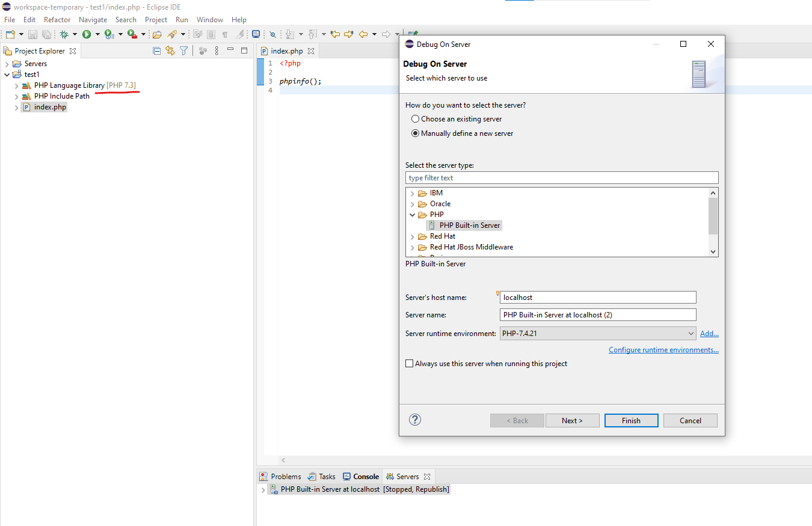Click the Run icon in the toolbar
812x526 pixels.
(x=86, y=34)
